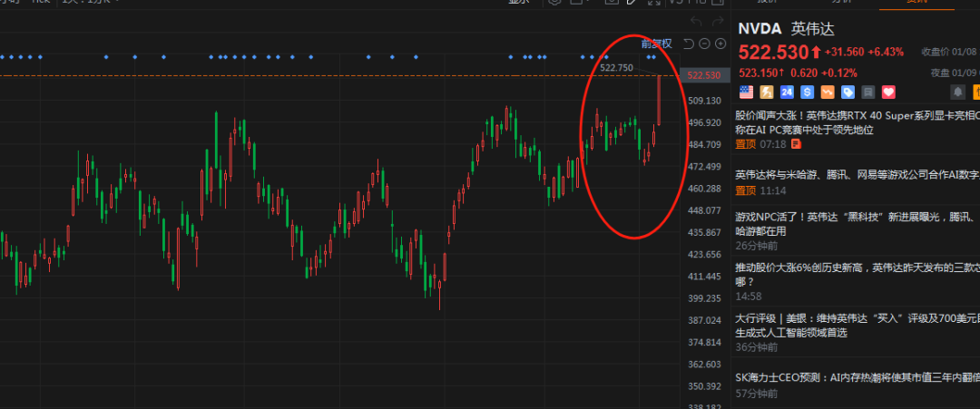Click the timestamp 14:58 under the news

click(x=748, y=297)
